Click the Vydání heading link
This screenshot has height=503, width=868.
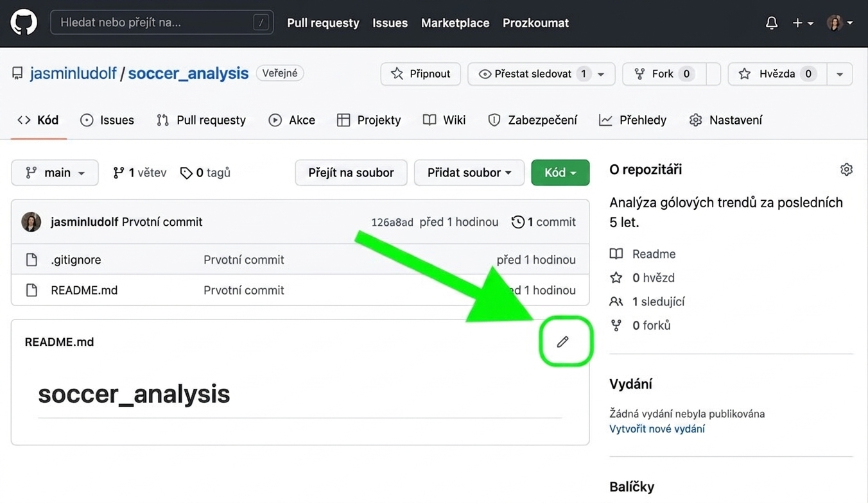point(630,384)
